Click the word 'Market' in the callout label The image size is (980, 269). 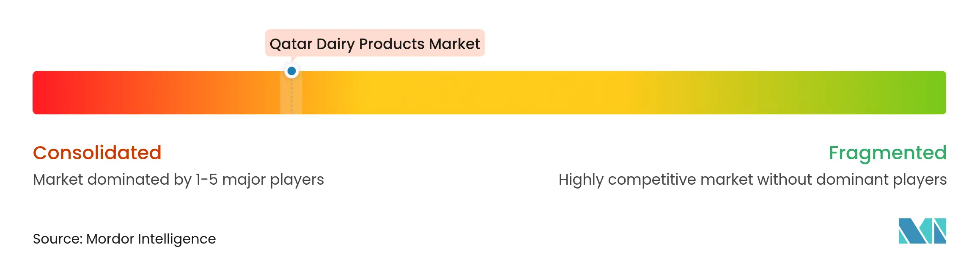point(454,44)
